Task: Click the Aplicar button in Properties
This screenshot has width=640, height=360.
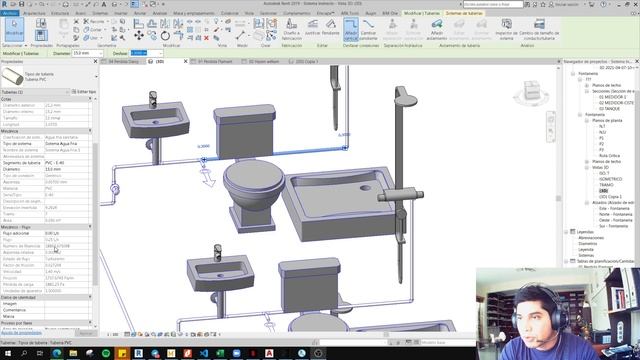Action: (x=85, y=333)
